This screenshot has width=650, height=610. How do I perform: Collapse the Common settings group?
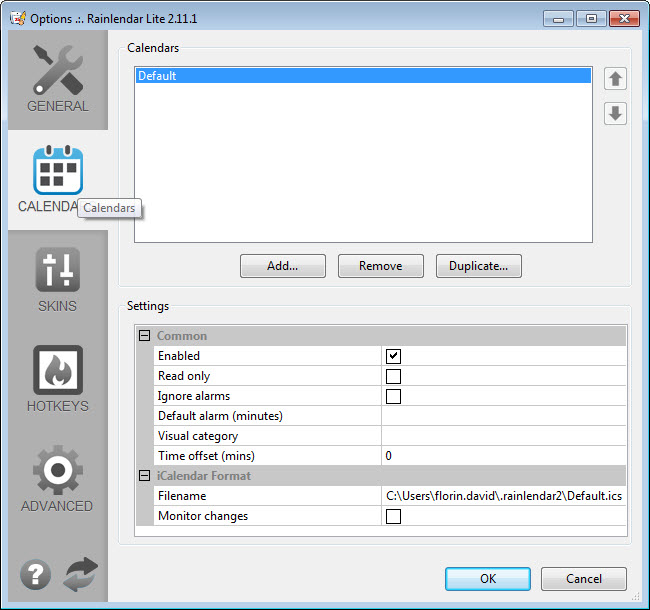[144, 336]
